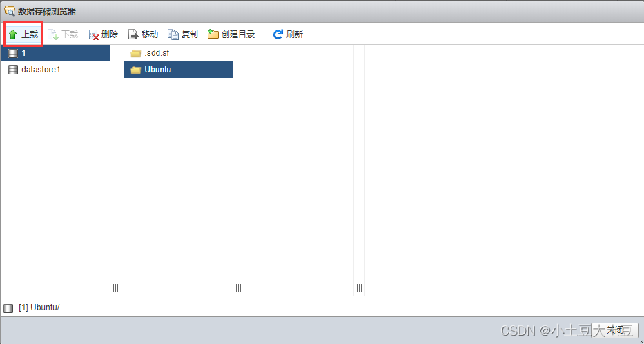
Task: Click the [1] Ubuntu/ path text
Action: 39,307
